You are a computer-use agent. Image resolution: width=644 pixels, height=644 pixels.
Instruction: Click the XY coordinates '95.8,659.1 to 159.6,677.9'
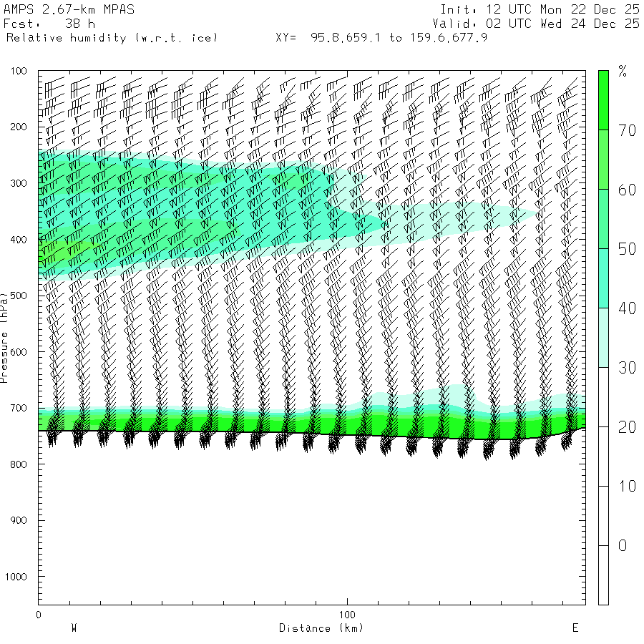(399, 38)
